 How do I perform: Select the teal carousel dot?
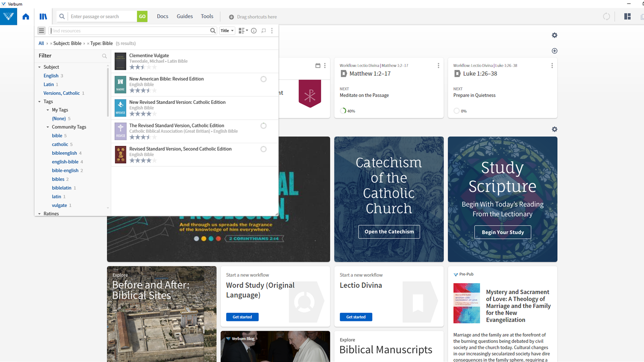211,239
